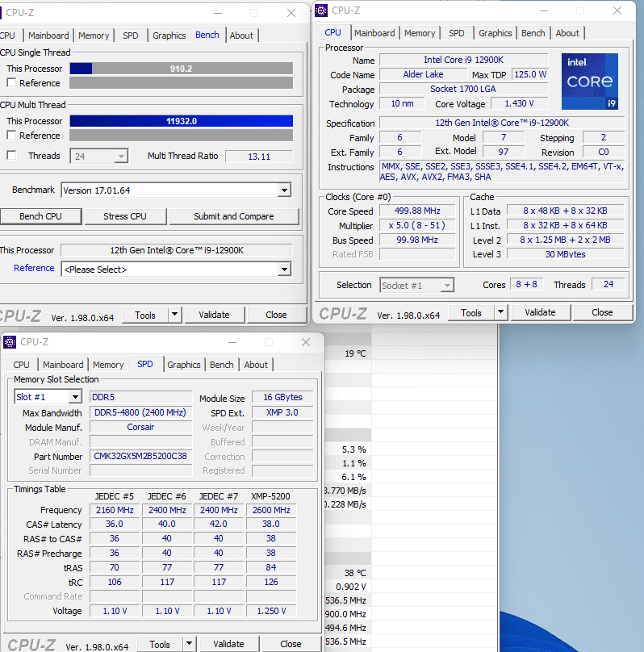This screenshot has height=652, width=644.
Task: Click Close button in CPU window
Action: pos(602,312)
